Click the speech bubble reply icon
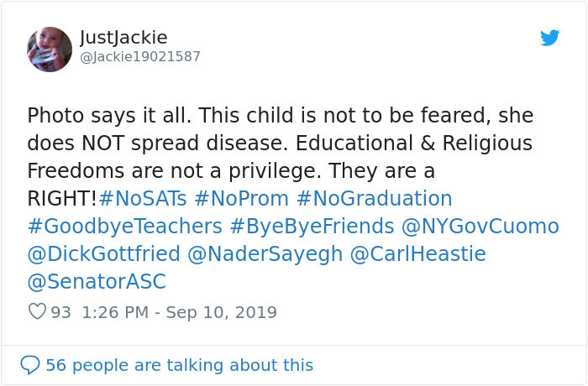The height and width of the screenshot is (386, 588). pyautogui.click(x=30, y=365)
